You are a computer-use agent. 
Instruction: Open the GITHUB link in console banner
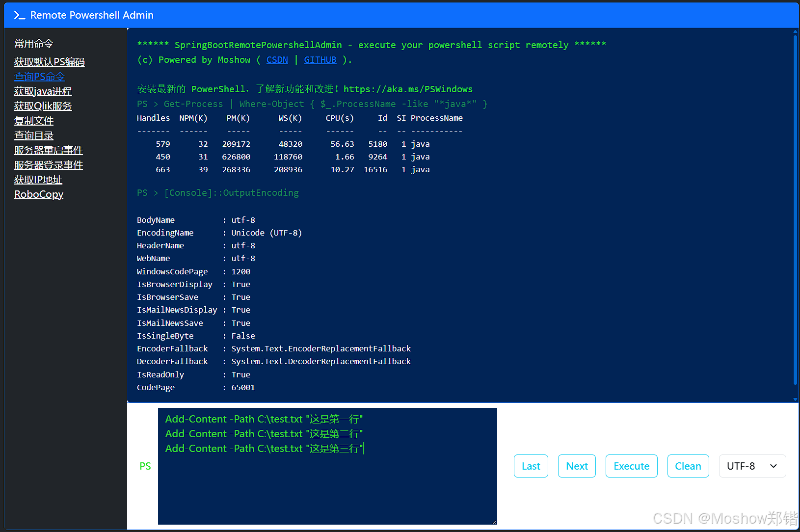pyautogui.click(x=320, y=60)
